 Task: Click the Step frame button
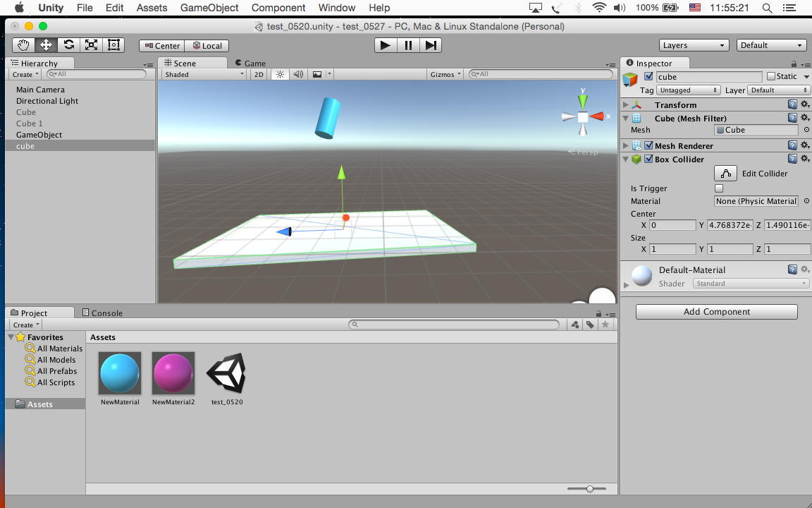click(x=431, y=45)
